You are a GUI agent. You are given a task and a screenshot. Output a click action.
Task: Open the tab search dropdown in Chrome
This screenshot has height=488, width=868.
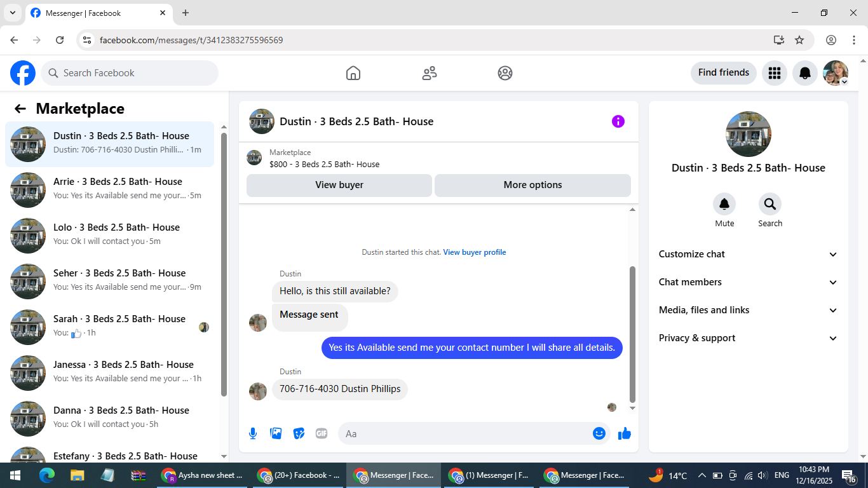point(12,13)
